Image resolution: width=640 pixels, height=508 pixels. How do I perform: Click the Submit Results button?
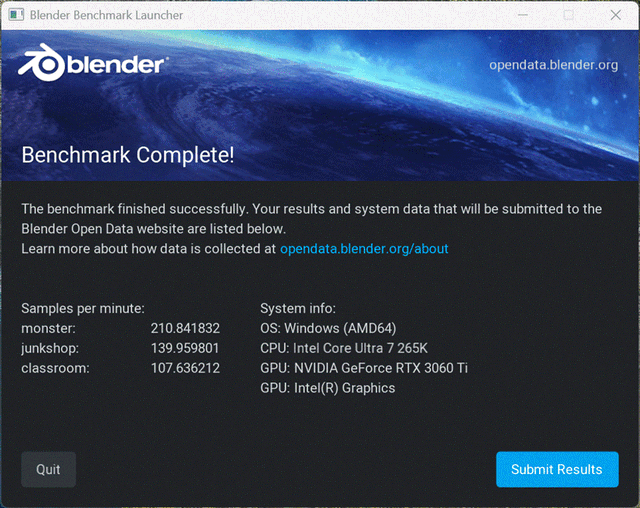(x=557, y=469)
